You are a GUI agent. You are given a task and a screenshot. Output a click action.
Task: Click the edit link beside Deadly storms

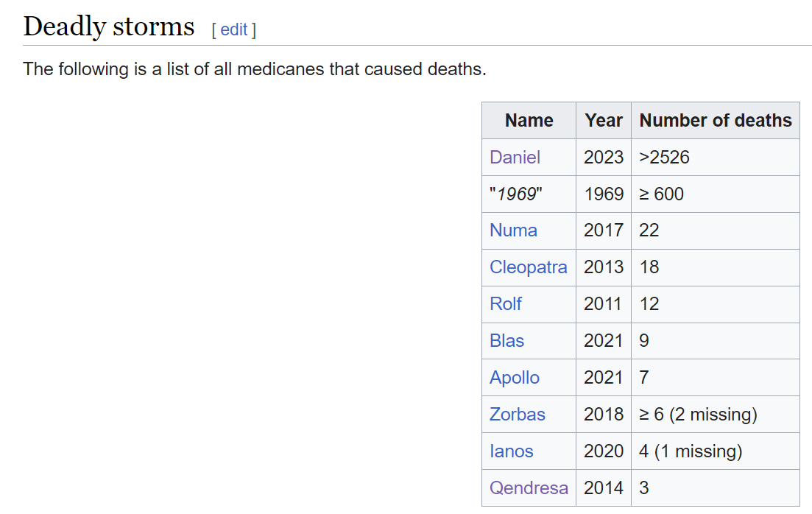[234, 29]
